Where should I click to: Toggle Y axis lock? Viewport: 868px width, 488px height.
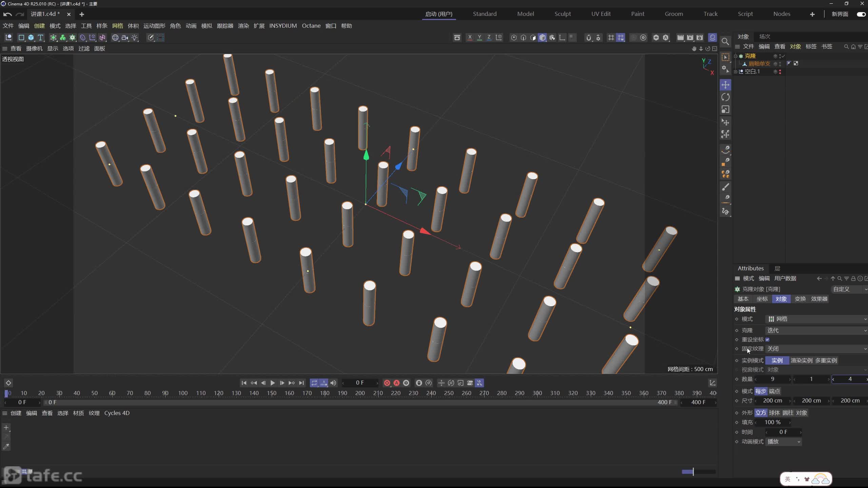point(479,37)
